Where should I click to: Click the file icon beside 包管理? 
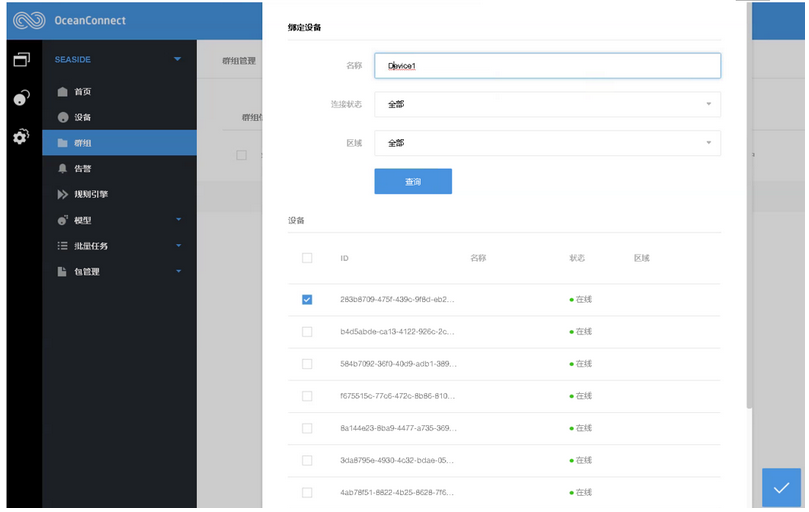click(x=62, y=271)
